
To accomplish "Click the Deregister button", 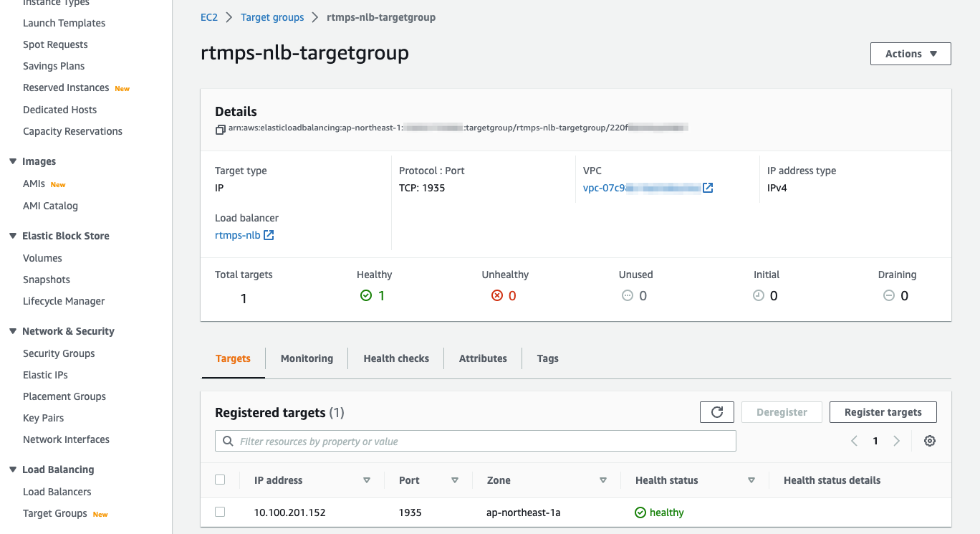I will point(782,412).
